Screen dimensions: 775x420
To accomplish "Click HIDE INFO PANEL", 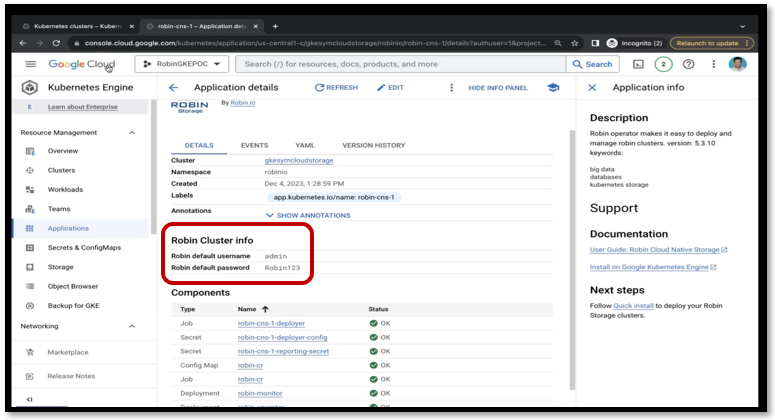I will [498, 88].
